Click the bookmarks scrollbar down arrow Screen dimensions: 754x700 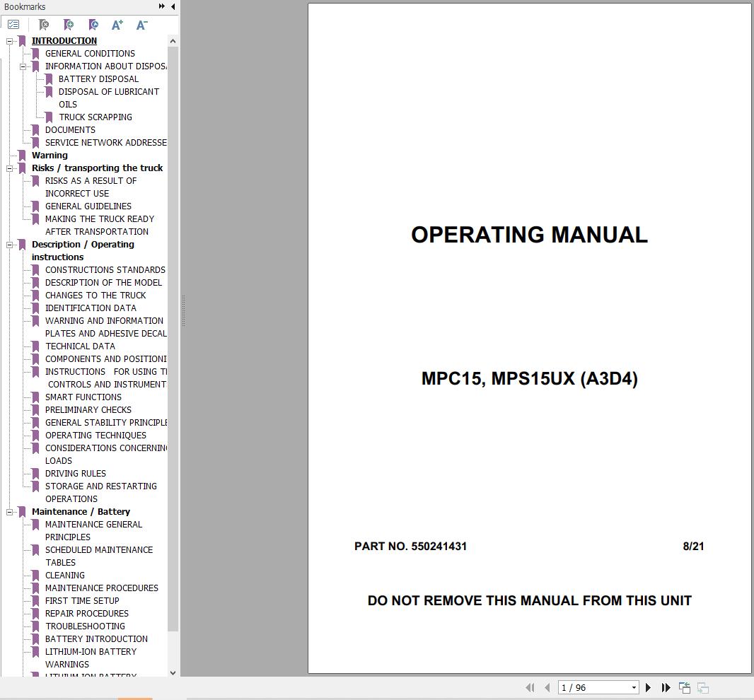point(173,673)
